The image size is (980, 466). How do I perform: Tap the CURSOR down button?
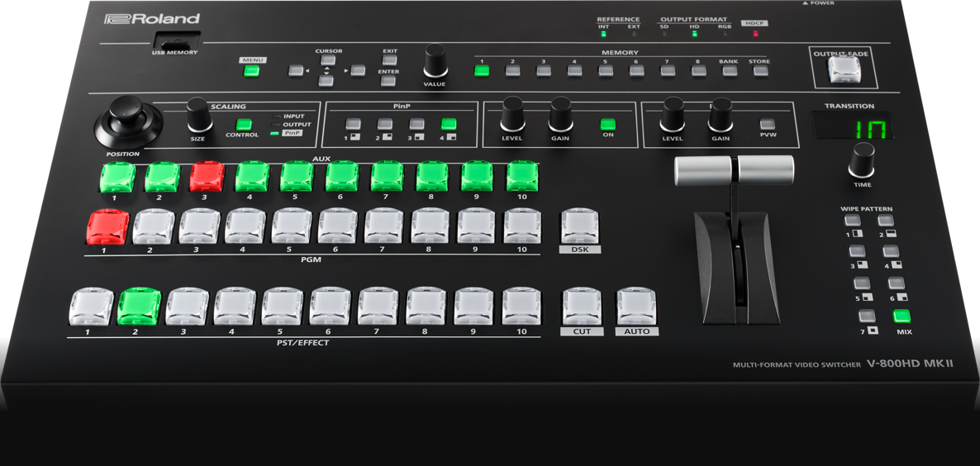326,81
